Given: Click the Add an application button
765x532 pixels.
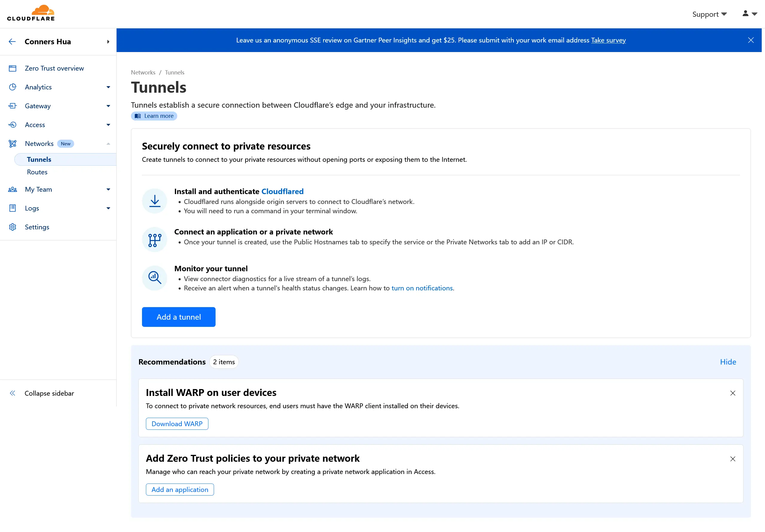Looking at the screenshot, I should click(x=180, y=489).
